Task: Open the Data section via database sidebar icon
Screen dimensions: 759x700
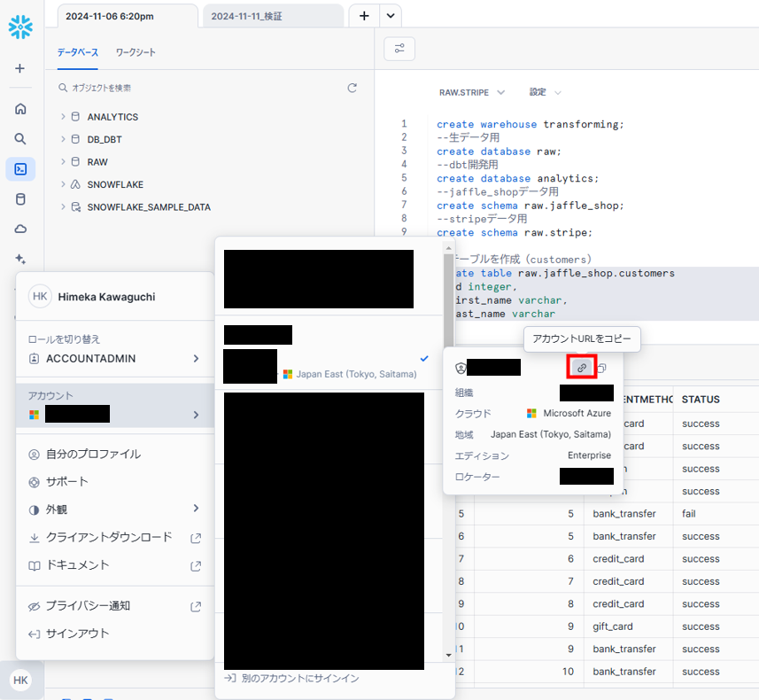Action: (19, 198)
